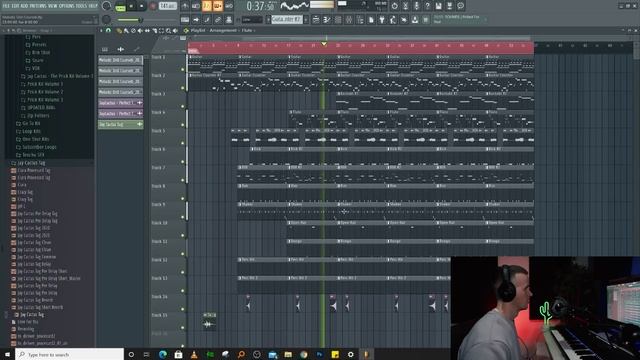The image size is (640, 360).
Task: Select the mute tool in playlist toolbar
Action: 140,31
